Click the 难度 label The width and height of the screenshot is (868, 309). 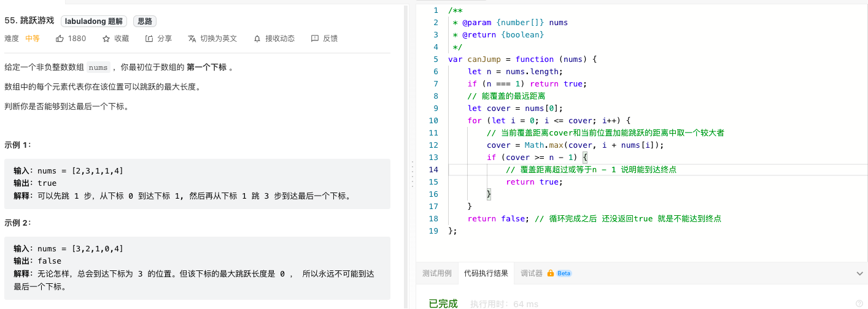click(x=12, y=39)
